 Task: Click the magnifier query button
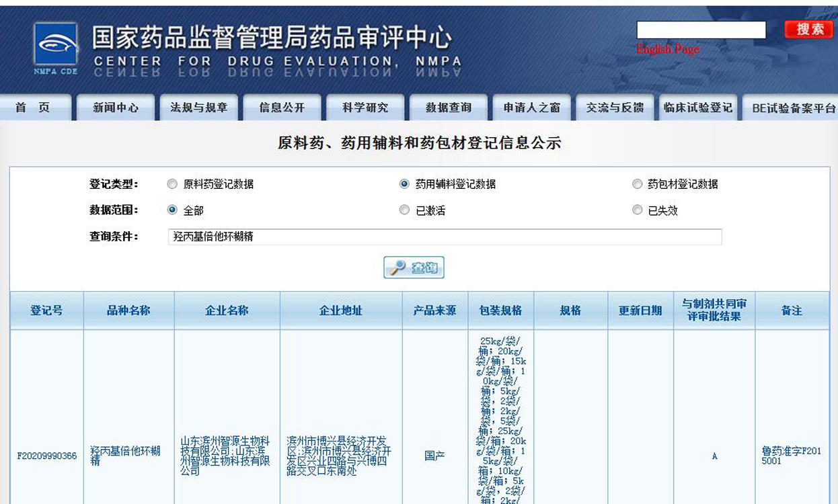coord(414,267)
